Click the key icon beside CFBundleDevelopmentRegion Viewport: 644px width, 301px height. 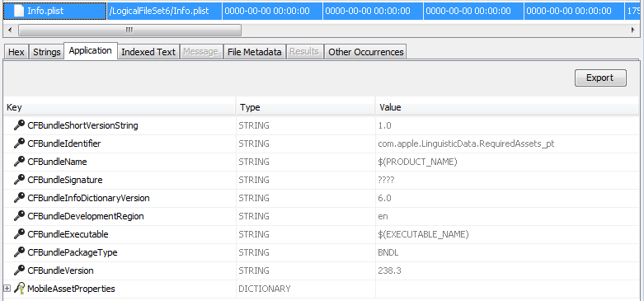19,215
